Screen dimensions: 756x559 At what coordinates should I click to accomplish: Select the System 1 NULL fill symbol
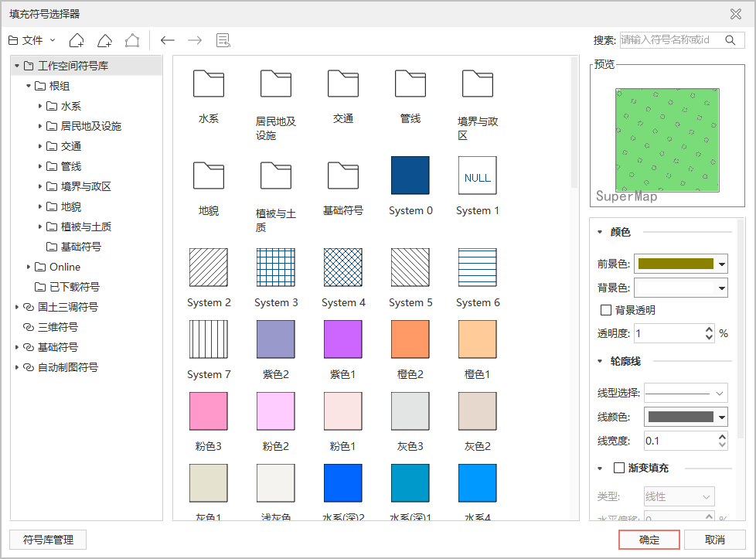478,176
